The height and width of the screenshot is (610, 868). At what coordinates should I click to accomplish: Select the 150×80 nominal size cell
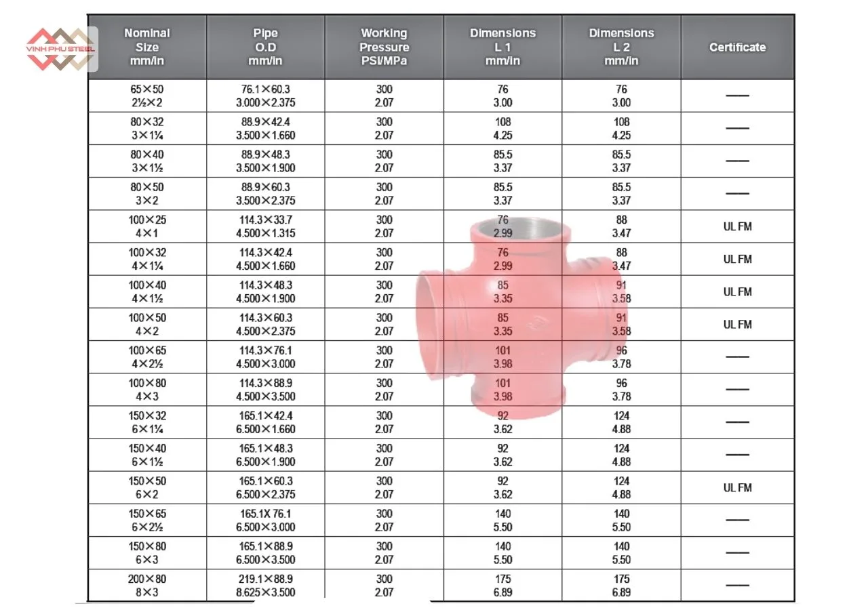point(147,552)
